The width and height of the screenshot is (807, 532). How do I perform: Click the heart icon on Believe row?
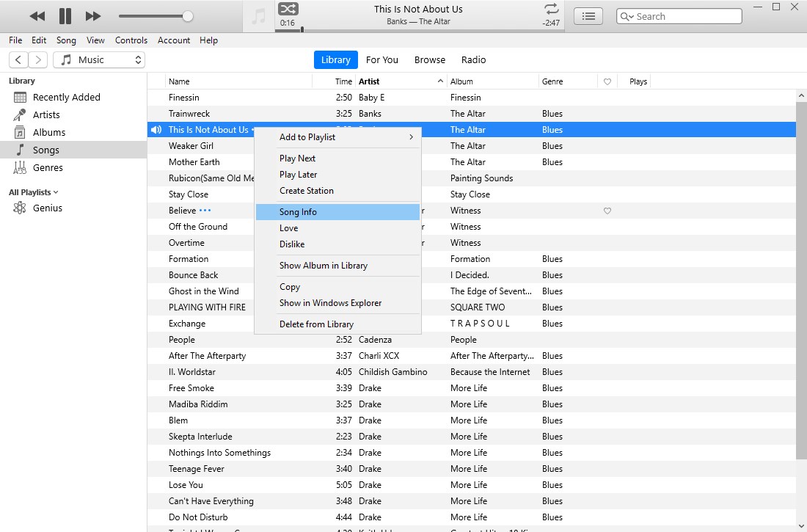607,211
